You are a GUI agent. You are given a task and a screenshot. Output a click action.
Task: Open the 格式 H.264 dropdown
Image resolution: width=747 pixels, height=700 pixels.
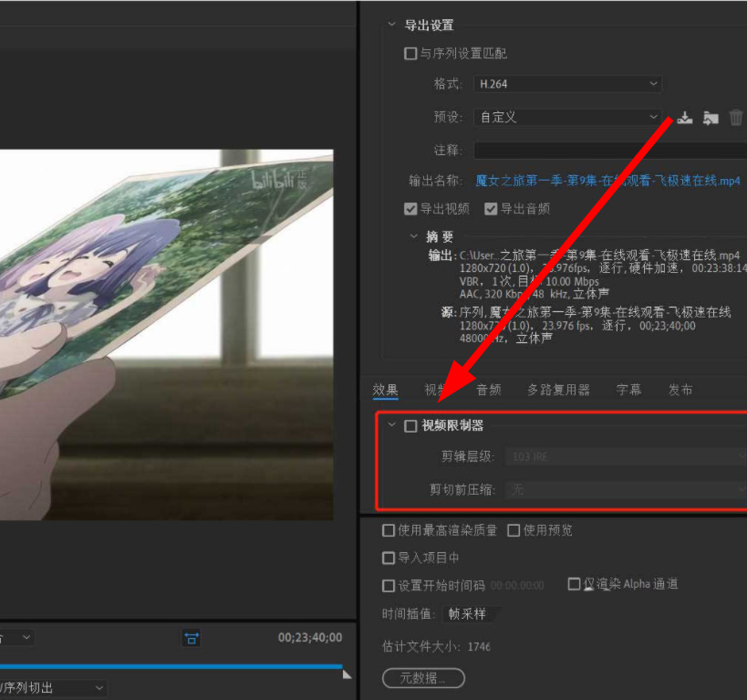coord(566,84)
